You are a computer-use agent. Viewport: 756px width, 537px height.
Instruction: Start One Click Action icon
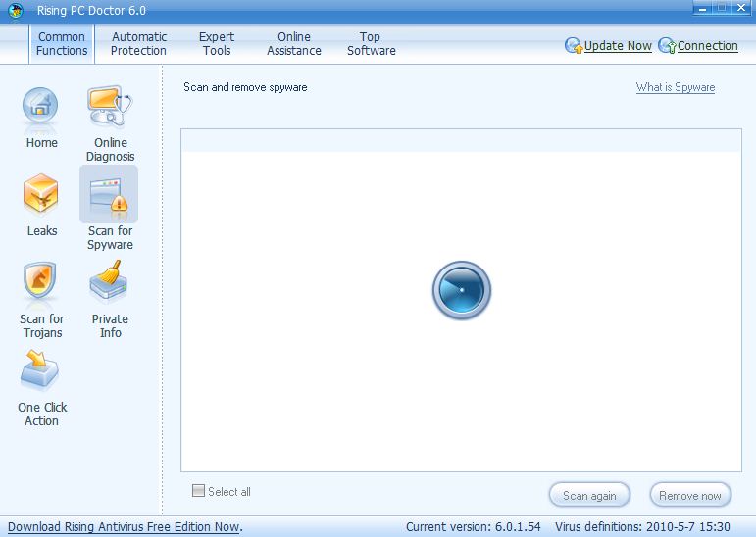39,370
